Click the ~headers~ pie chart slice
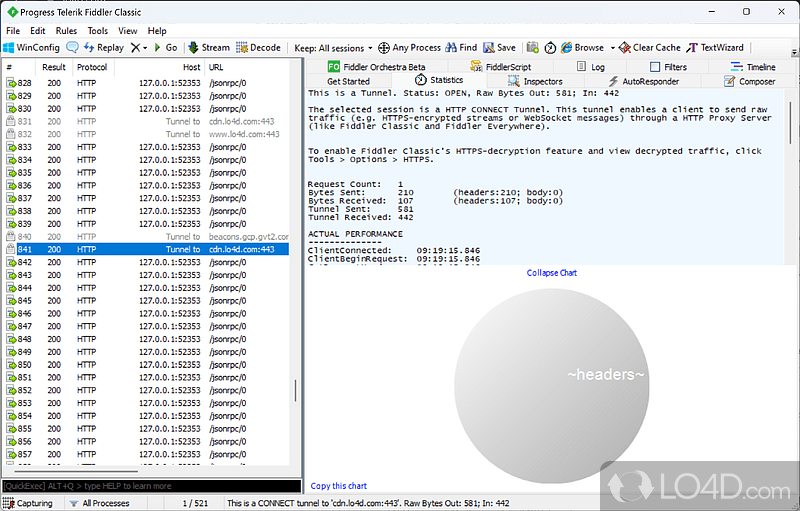This screenshot has width=800, height=511. tap(552, 386)
